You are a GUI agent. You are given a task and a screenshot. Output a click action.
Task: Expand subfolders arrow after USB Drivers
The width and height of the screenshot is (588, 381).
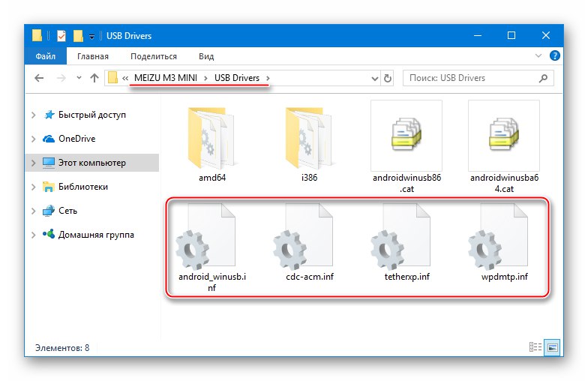[268, 78]
